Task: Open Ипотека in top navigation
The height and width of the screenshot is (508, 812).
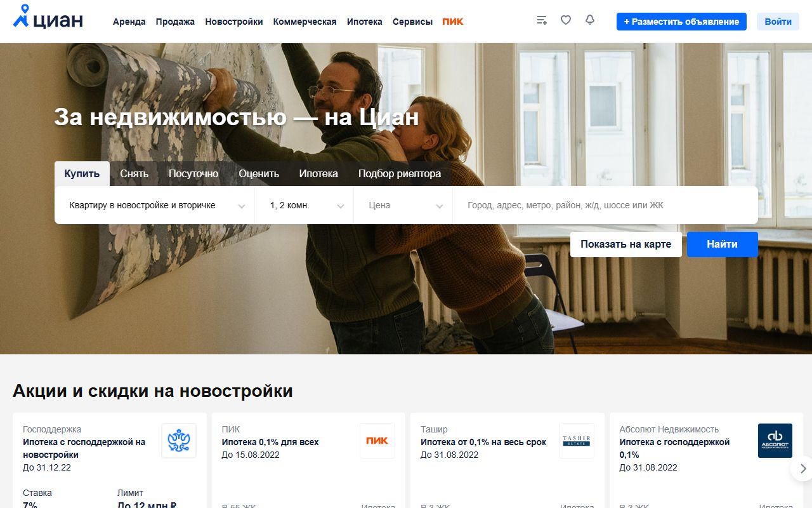Action: tap(365, 22)
